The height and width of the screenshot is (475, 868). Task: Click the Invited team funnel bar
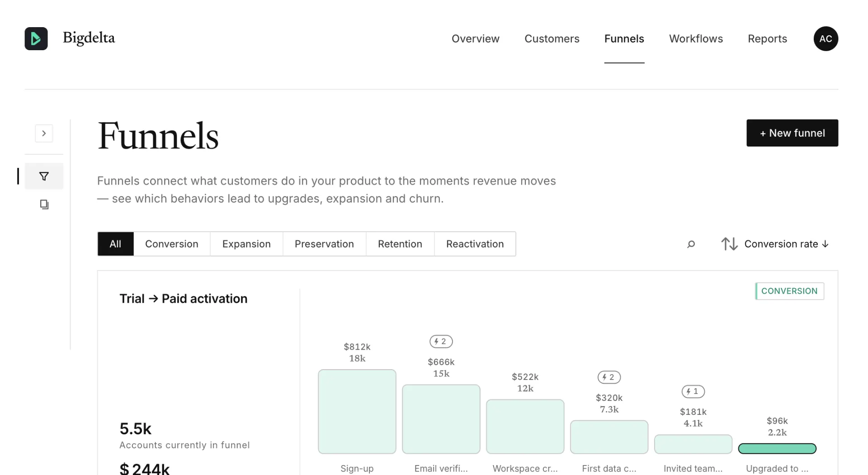coord(693,444)
